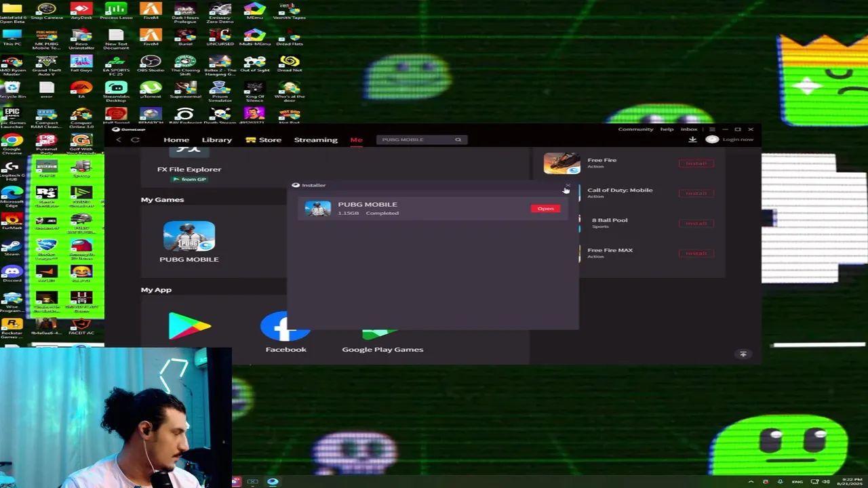Open OBS Studio desktop shortcut
The height and width of the screenshot is (488, 868).
tap(151, 64)
